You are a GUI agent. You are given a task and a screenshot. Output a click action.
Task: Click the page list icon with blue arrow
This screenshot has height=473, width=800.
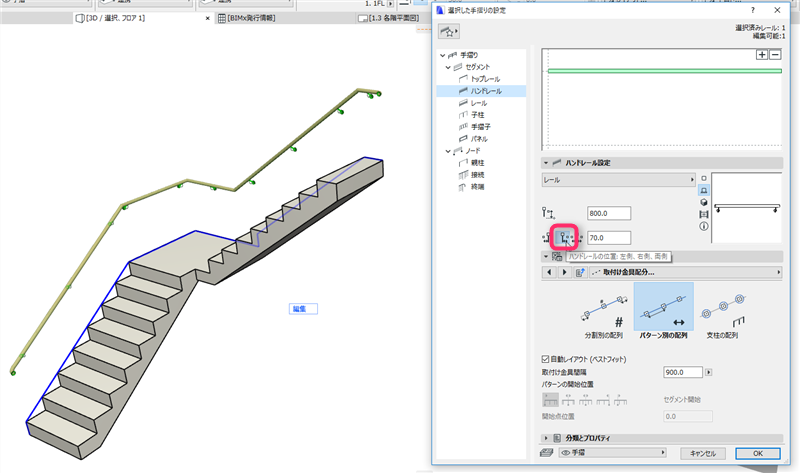[580, 272]
